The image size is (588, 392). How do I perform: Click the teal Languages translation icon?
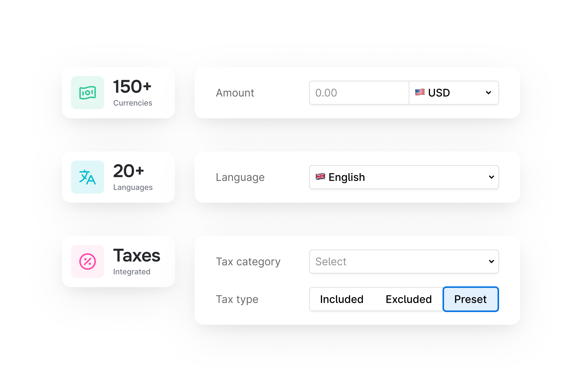tap(87, 177)
